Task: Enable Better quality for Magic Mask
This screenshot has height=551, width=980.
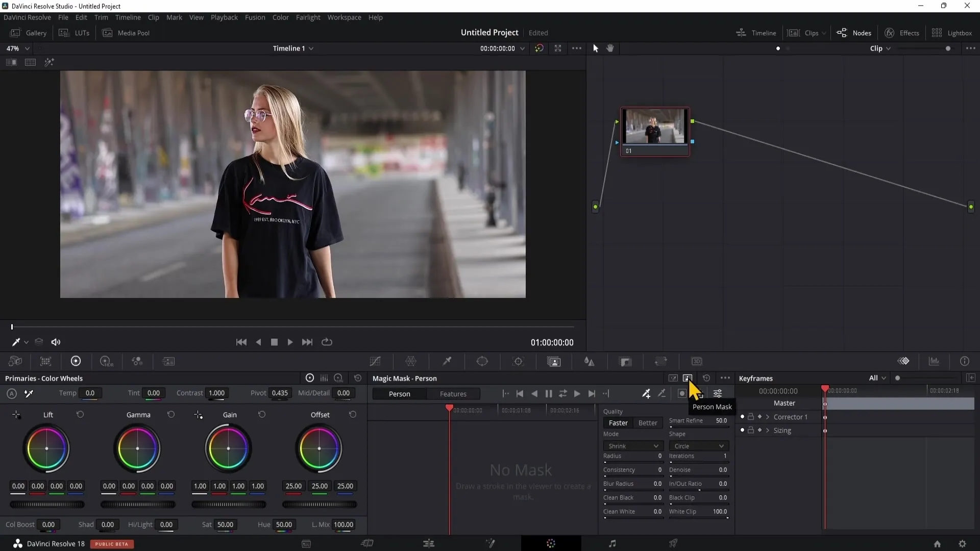Action: point(648,422)
